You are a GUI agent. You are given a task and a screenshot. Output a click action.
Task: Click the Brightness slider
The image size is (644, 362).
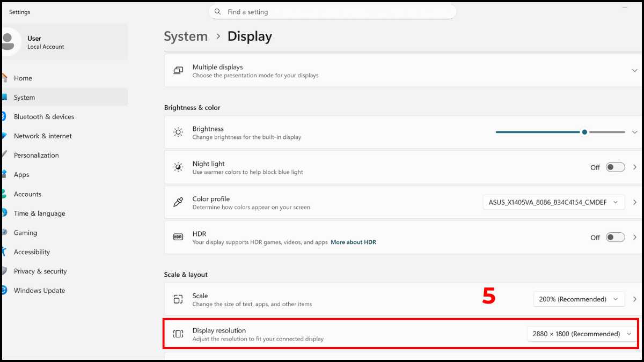(x=560, y=132)
